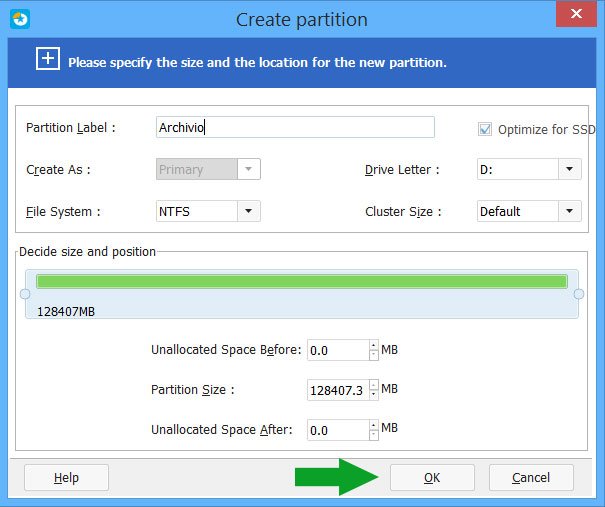Click the Decide size and position heading
The width and height of the screenshot is (605, 507).
tap(88, 252)
